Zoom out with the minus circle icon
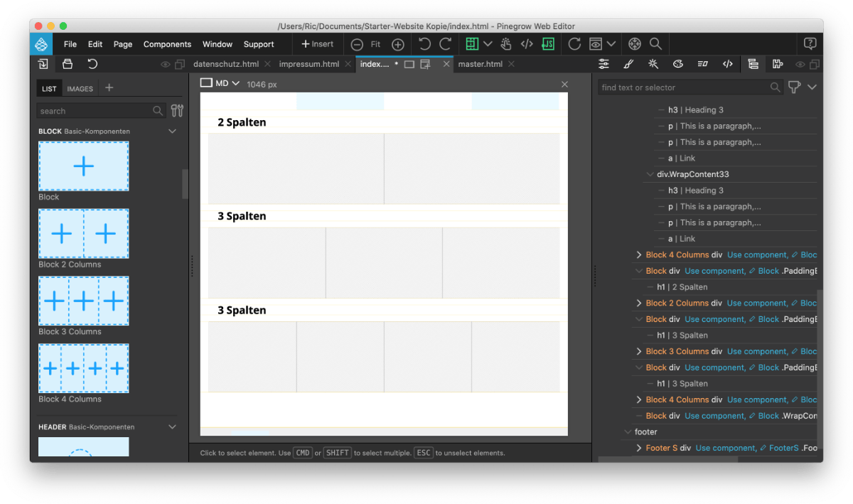Screen dimensions: 853x504 pos(357,44)
